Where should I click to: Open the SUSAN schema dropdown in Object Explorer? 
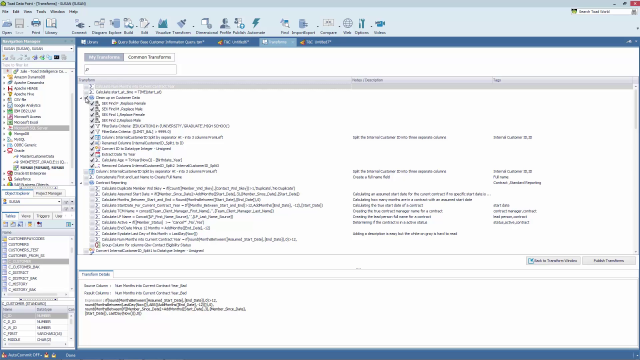pyautogui.click(x=59, y=202)
